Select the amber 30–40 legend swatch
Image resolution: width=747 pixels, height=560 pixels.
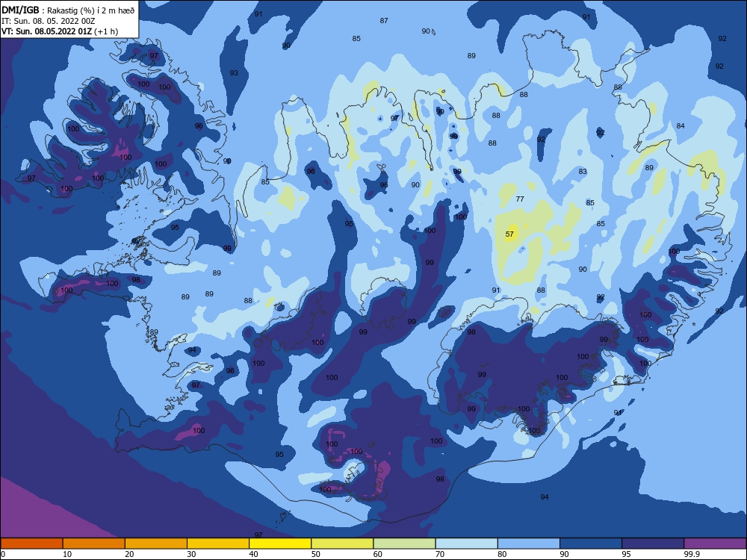point(218,544)
